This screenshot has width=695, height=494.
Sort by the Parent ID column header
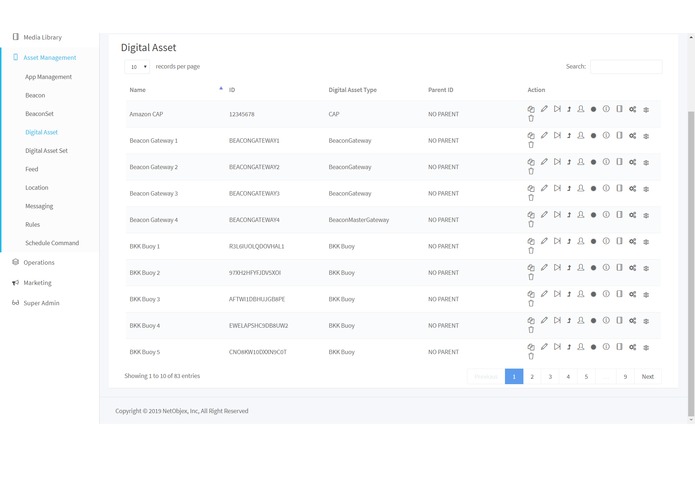pyautogui.click(x=441, y=90)
